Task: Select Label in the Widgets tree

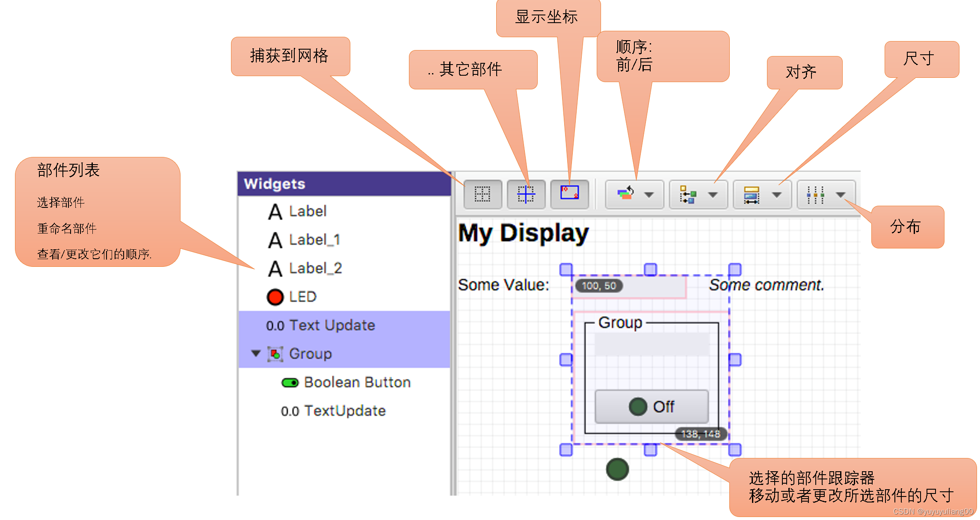Action: click(344, 211)
